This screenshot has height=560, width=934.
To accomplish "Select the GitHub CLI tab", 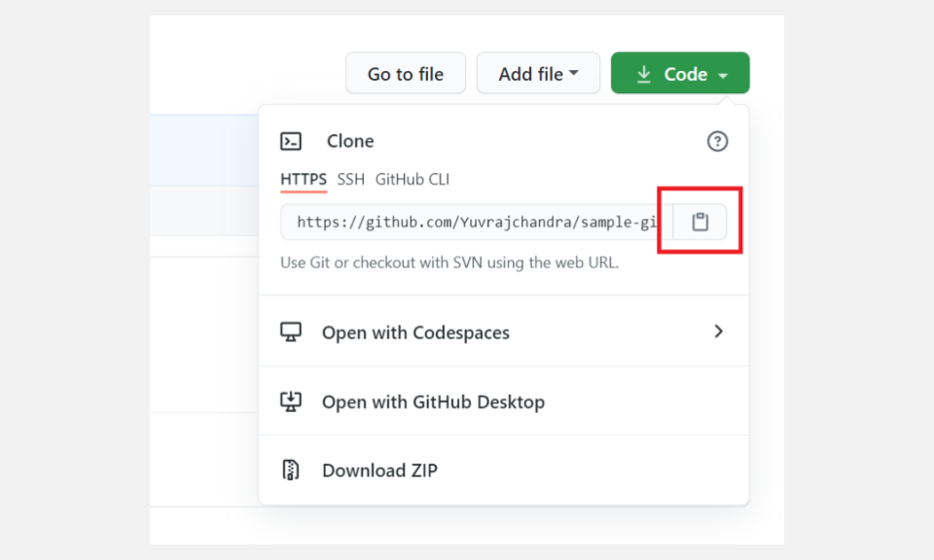I will click(x=412, y=180).
